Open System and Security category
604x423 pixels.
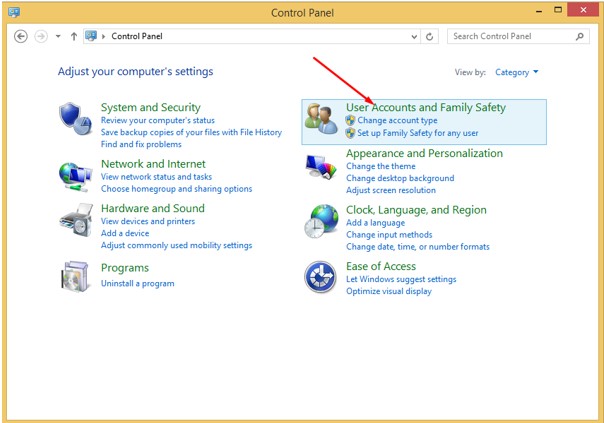(x=151, y=107)
